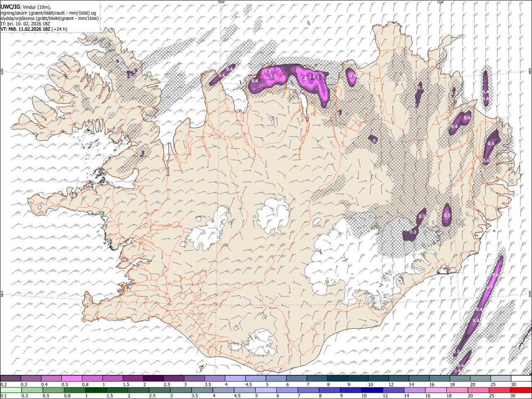Select the bright red 30 swatch ending the lower row
The width and height of the screenshot is (532, 399).
521,390
